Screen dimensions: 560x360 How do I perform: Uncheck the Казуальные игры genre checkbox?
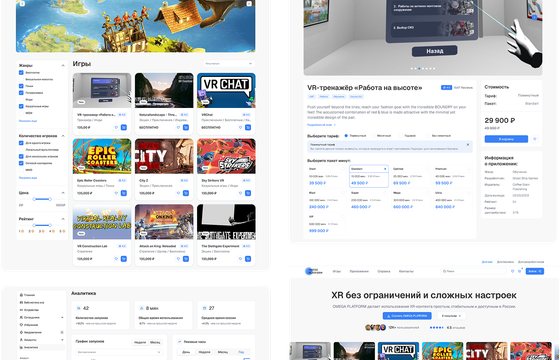pyautogui.click(x=21, y=106)
